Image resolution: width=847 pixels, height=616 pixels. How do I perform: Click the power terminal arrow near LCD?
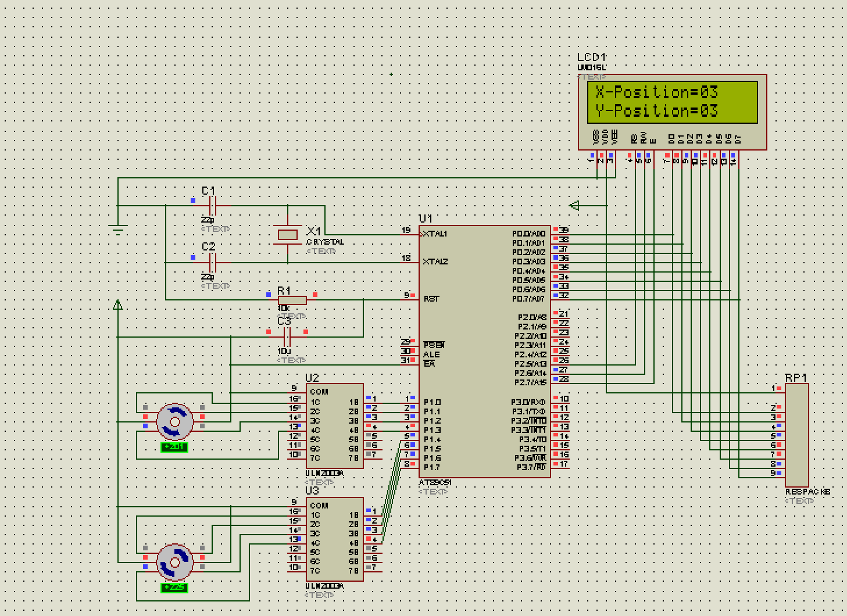(574, 205)
